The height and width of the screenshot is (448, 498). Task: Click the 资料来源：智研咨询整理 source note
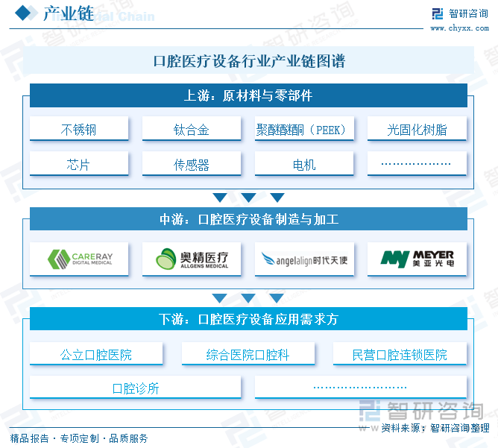[x=435, y=428]
